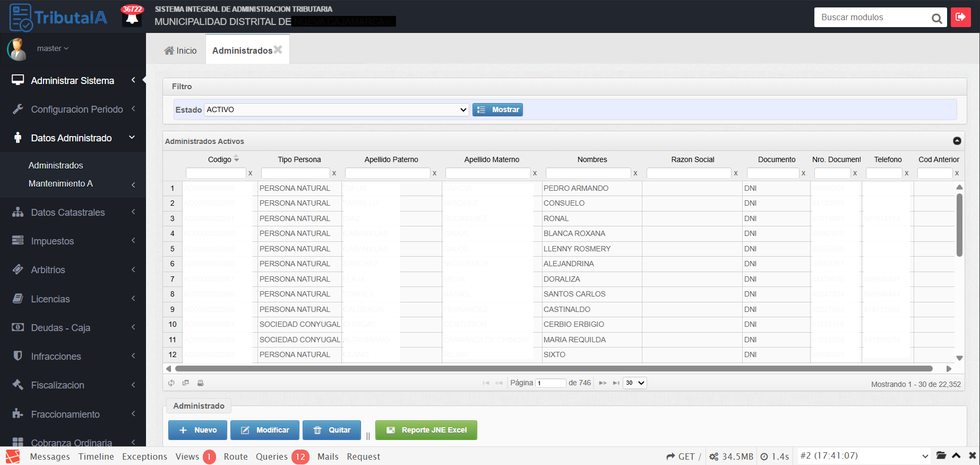980x465 pixels.
Task: Click the grid refresh icon
Action: pos(171,383)
